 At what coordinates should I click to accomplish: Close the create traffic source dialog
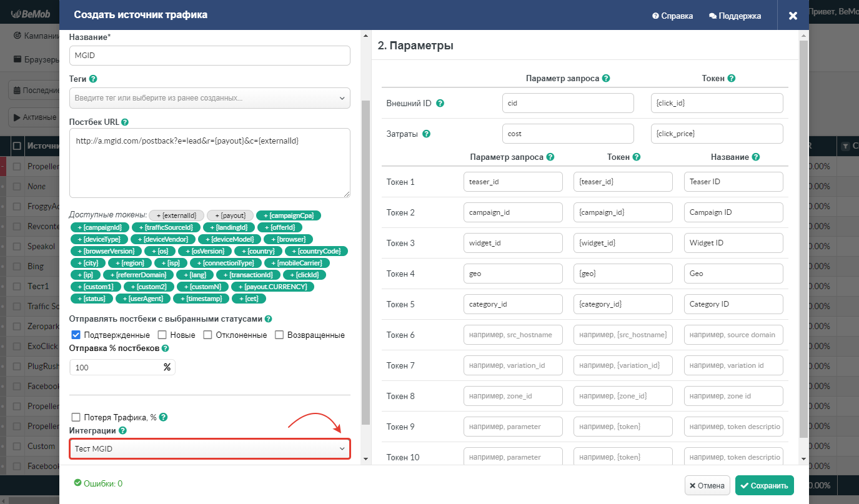point(793,16)
